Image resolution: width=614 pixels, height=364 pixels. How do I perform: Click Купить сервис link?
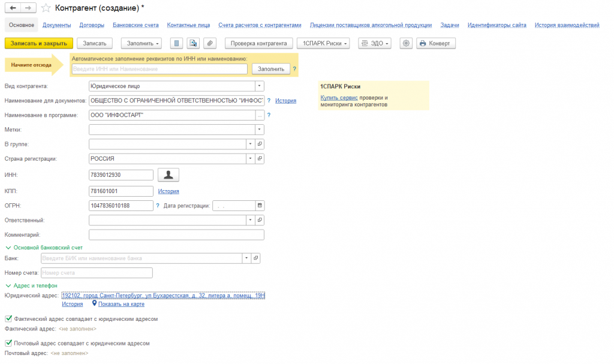[339, 98]
